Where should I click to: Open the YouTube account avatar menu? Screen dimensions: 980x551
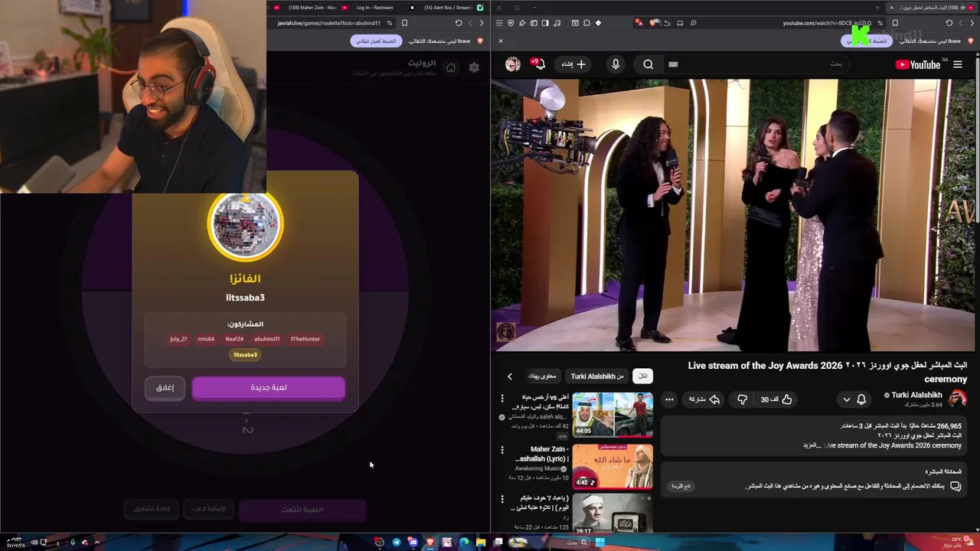tap(513, 65)
